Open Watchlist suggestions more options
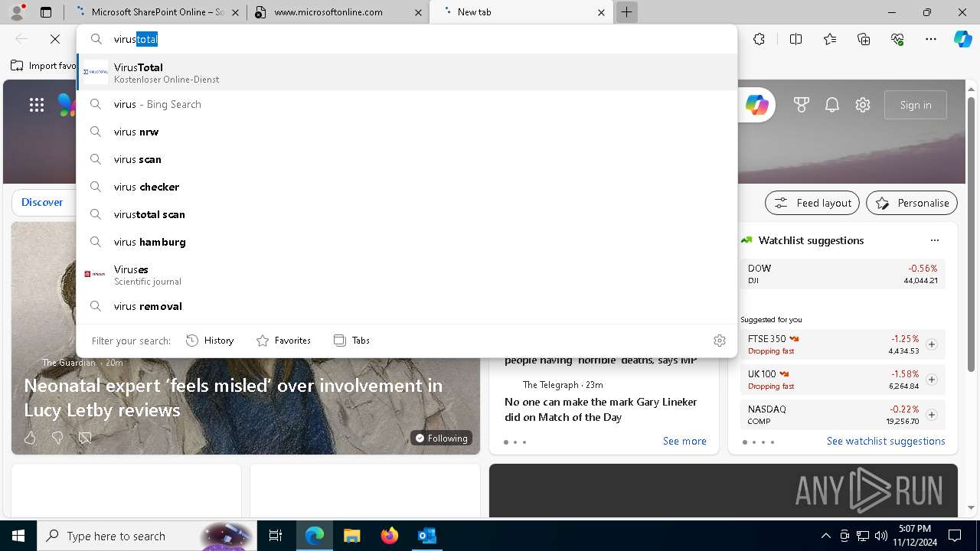Viewport: 980px width, 551px height. pos(934,240)
